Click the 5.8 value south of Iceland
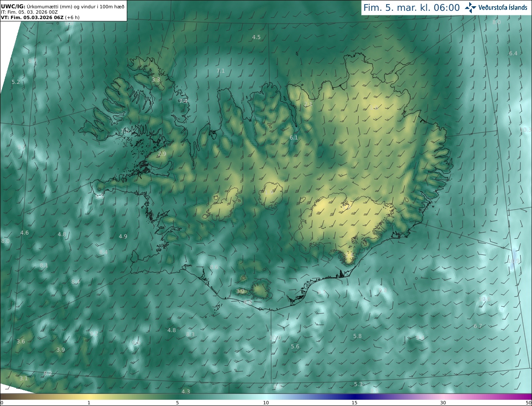 (x=357, y=336)
